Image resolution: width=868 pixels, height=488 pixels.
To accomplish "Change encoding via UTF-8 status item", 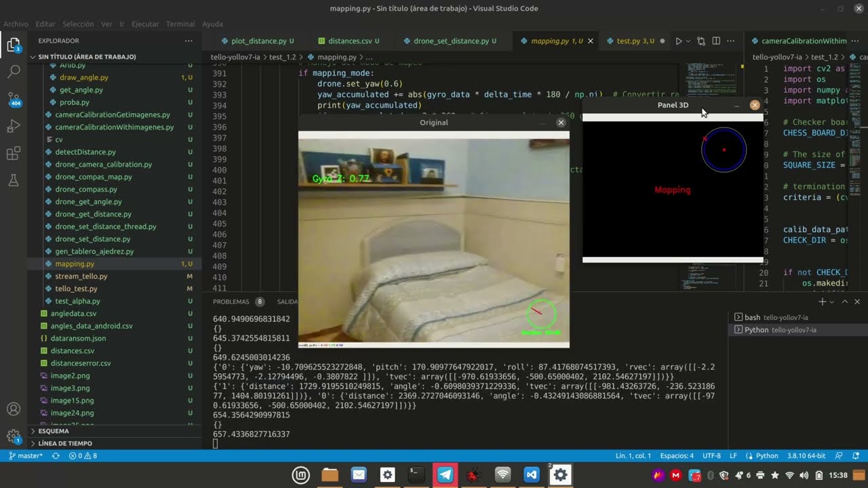I will [712, 456].
